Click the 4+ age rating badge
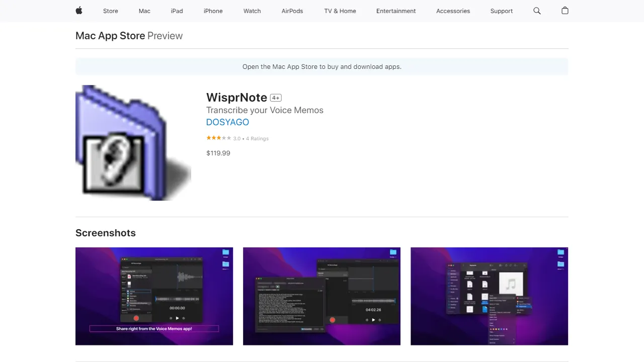 [x=276, y=98]
